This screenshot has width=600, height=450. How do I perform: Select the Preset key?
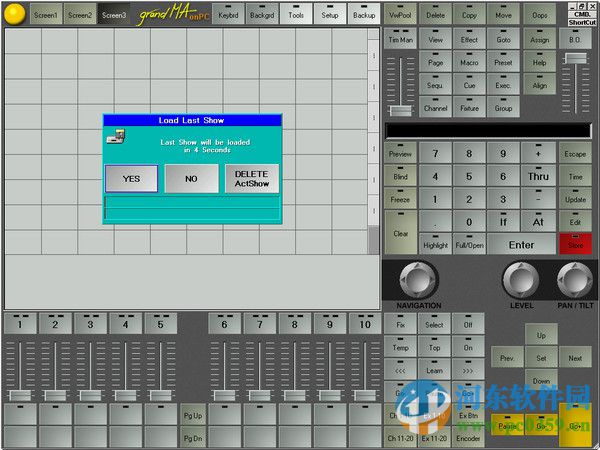503,62
